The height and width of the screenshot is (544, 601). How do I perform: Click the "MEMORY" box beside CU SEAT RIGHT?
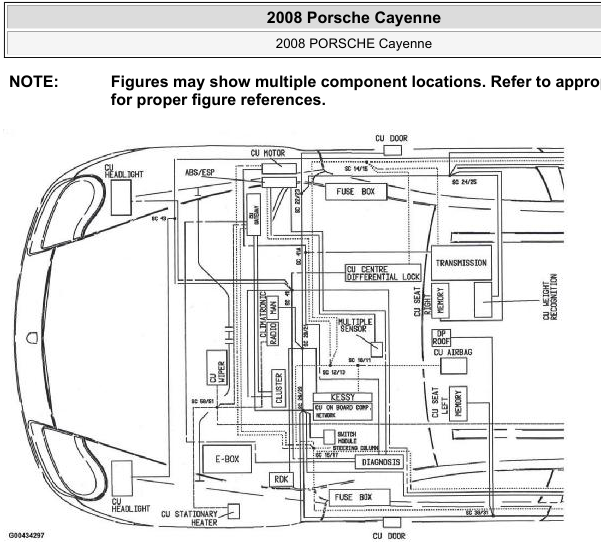point(440,301)
